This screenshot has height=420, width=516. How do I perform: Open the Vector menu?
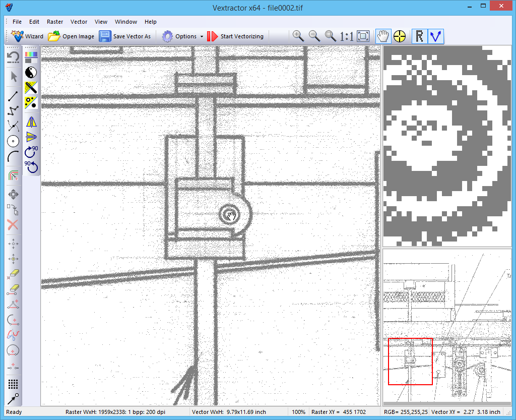pos(79,22)
